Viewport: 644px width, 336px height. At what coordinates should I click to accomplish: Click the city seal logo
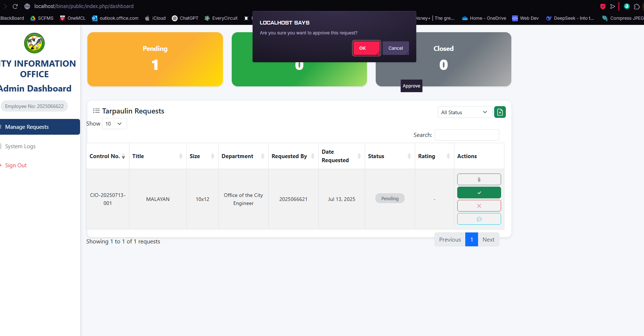click(34, 43)
